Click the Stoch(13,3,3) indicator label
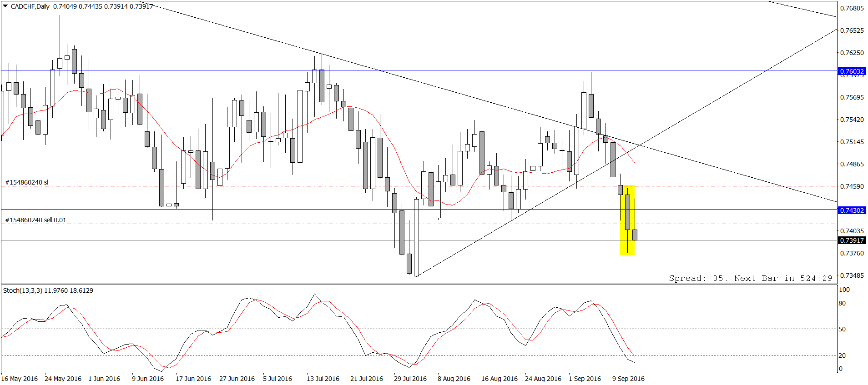 click(48, 290)
